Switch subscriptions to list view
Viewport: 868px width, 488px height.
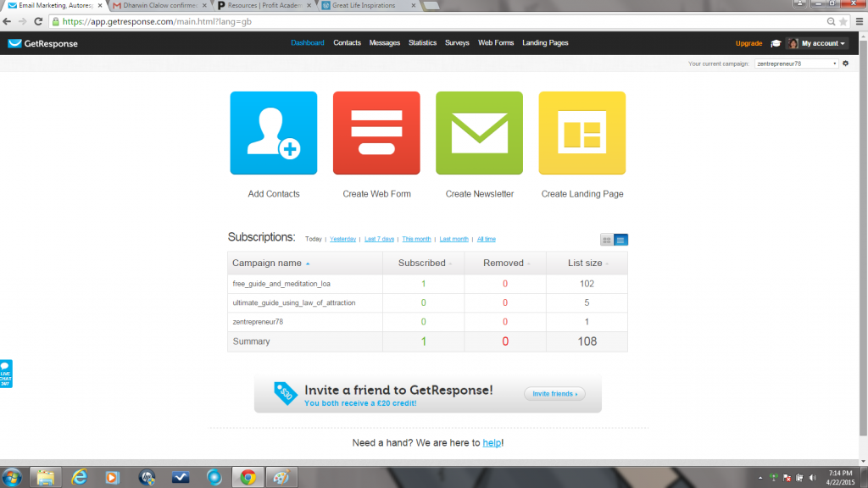coord(620,240)
